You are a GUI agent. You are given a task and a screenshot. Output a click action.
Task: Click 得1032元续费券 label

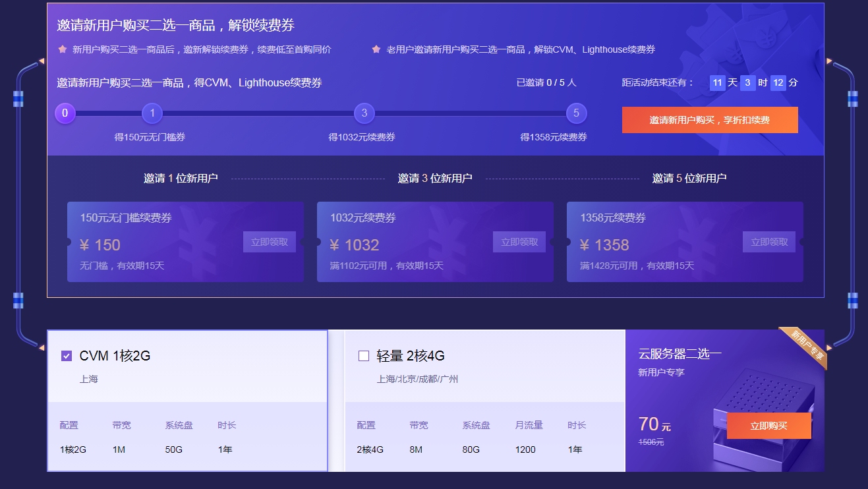362,137
